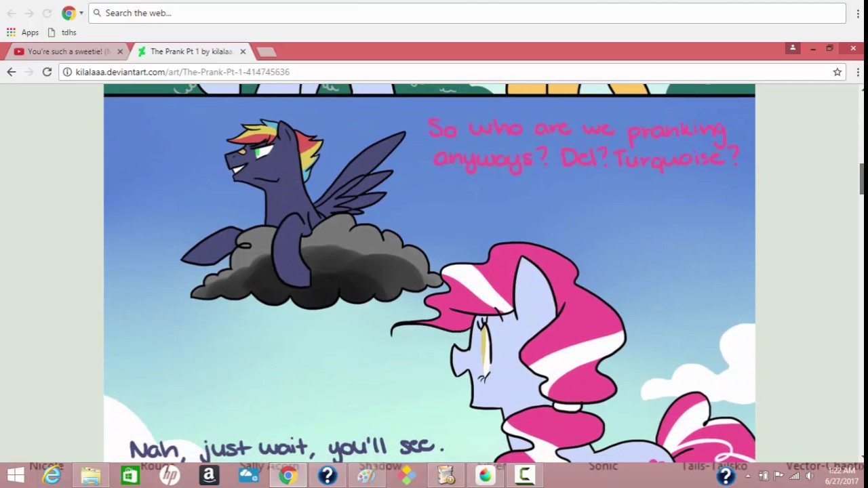The height and width of the screenshot is (488, 868).
Task: Open the Chrome user profile button
Action: 792,48
